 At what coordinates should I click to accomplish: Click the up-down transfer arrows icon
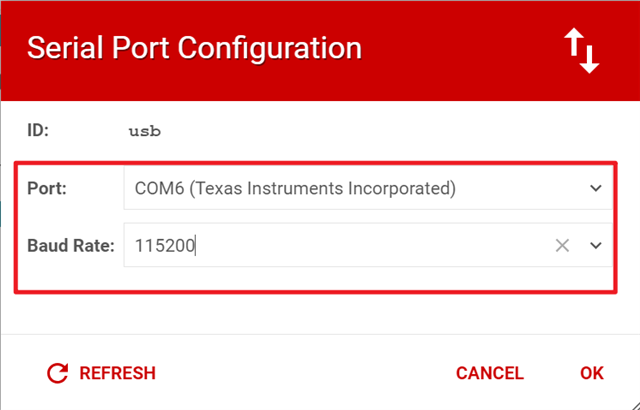[x=582, y=51]
